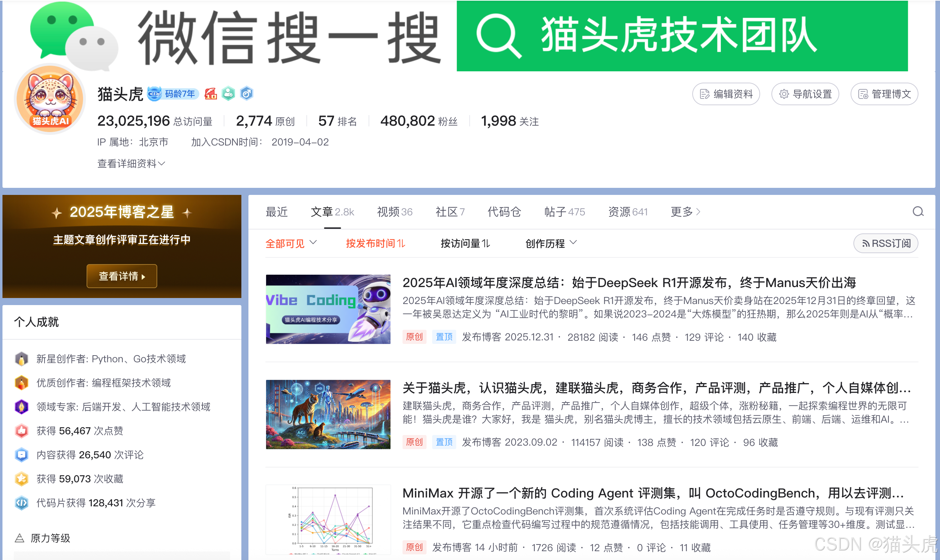Click the green user badge icon

[x=229, y=94]
